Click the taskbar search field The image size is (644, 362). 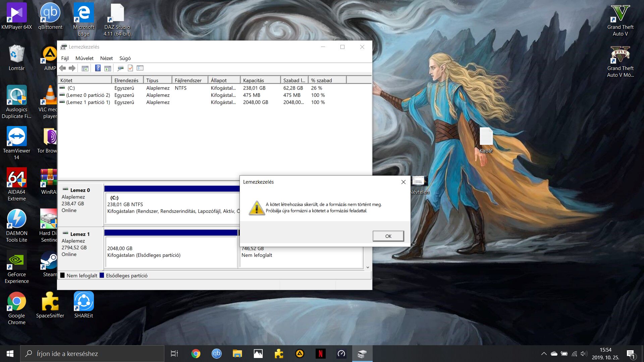coord(92,354)
